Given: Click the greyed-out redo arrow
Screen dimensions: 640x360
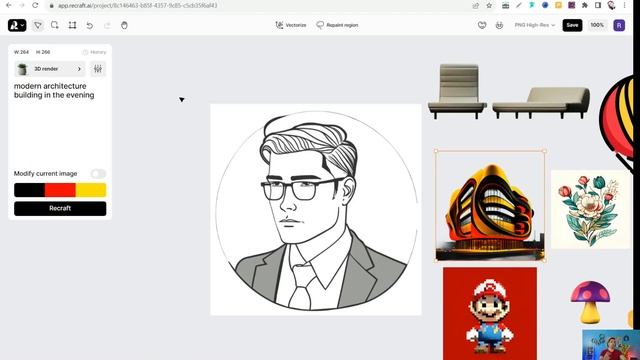Looking at the screenshot, I should [107, 25].
